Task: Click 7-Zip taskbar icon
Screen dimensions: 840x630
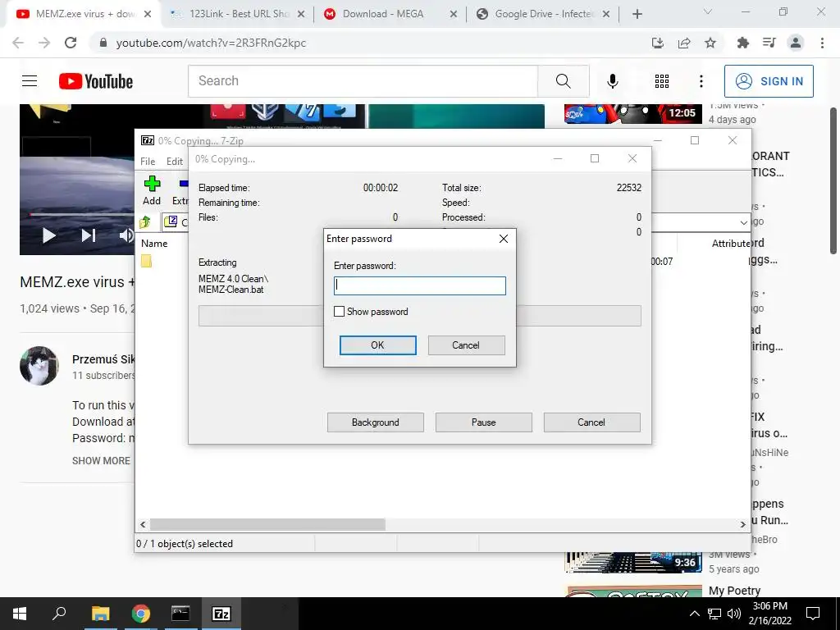Action: tap(221, 614)
